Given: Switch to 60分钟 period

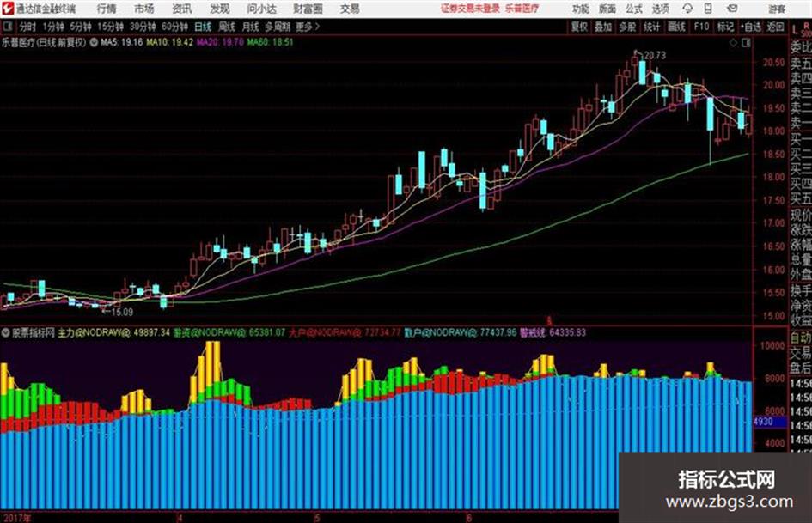Looking at the screenshot, I should (175, 27).
